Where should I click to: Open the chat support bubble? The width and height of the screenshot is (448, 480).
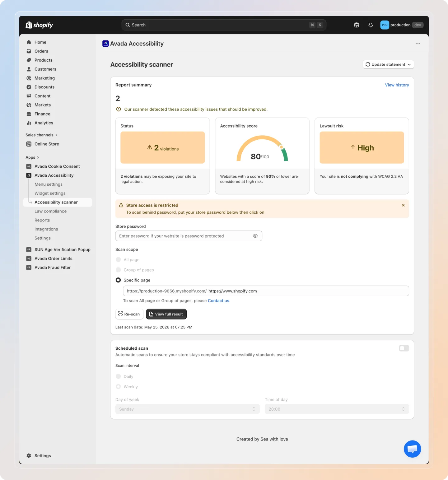[412, 449]
